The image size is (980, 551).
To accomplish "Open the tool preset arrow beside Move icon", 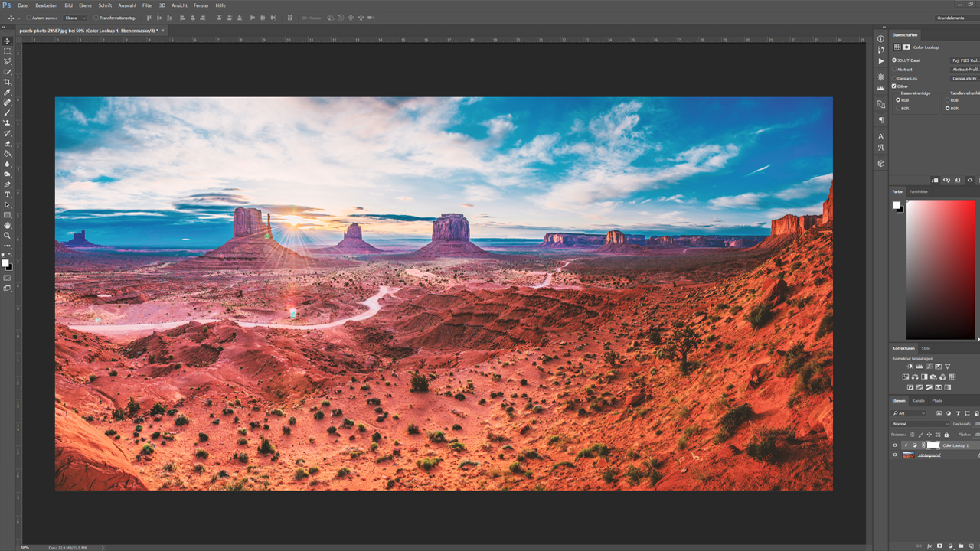I will (18, 17).
